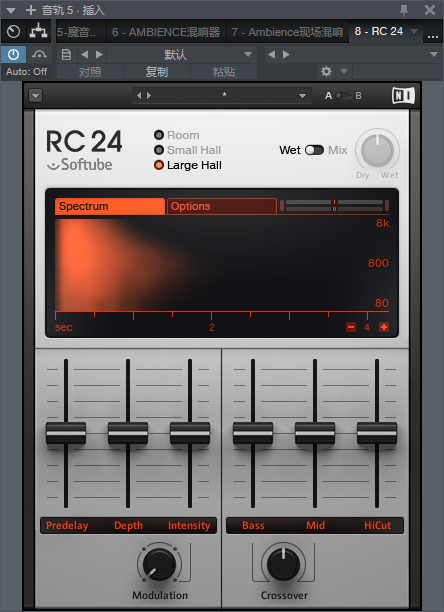Click the 粘贴 paste button
This screenshot has width=444, height=612.
pos(224,72)
